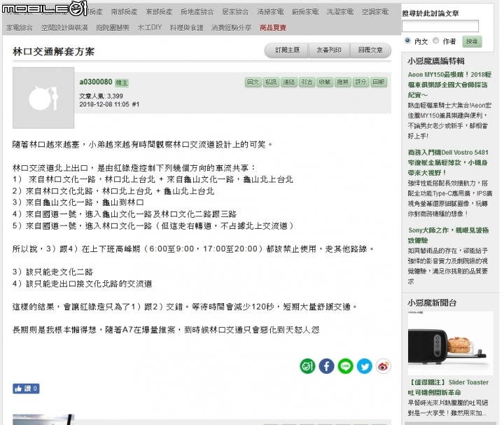The height and width of the screenshot is (425, 504).
Task: Click the 引言 post action button
Action: (x=307, y=83)
